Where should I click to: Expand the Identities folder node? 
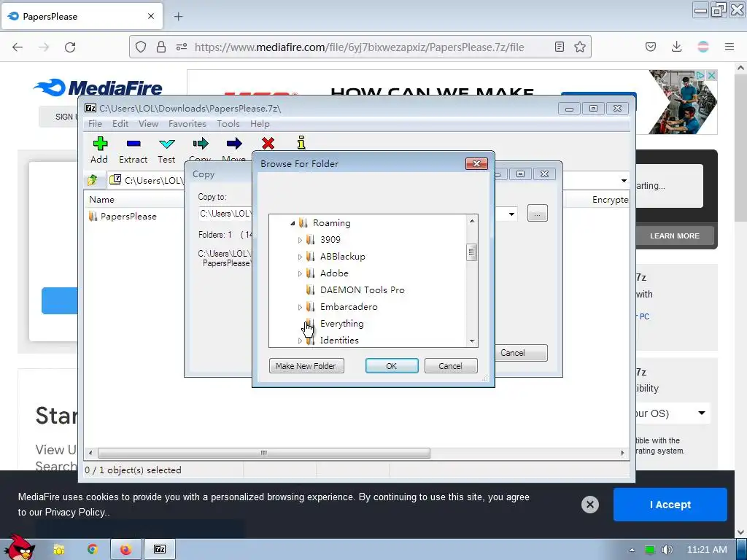300,341
